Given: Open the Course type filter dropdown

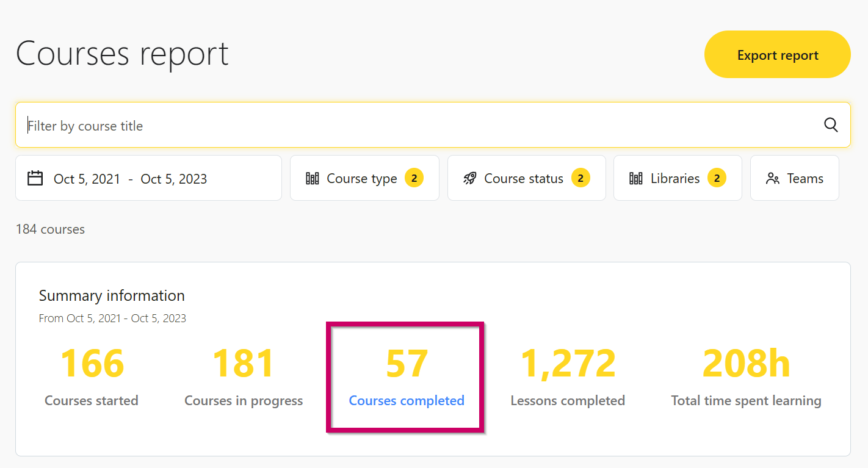Looking at the screenshot, I should click(364, 178).
